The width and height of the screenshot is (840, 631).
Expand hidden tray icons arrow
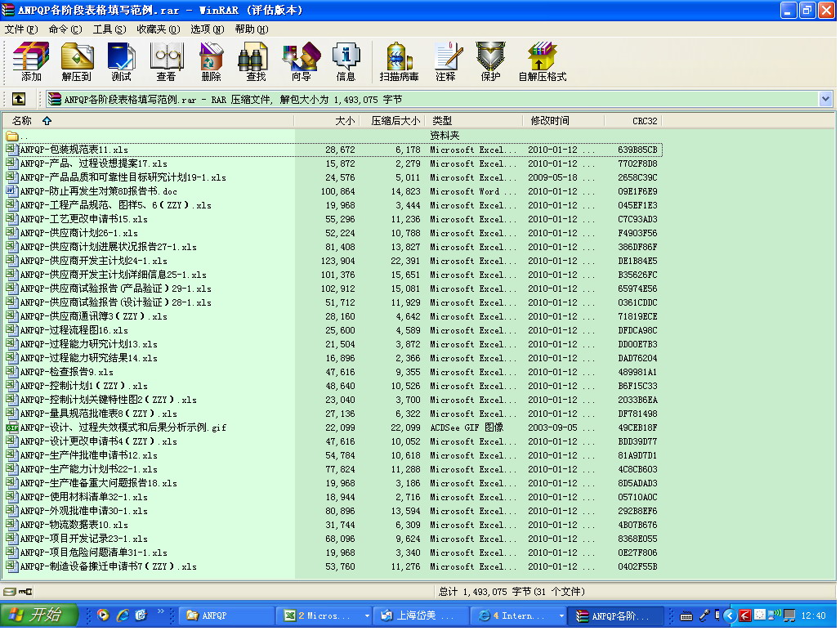tap(729, 615)
